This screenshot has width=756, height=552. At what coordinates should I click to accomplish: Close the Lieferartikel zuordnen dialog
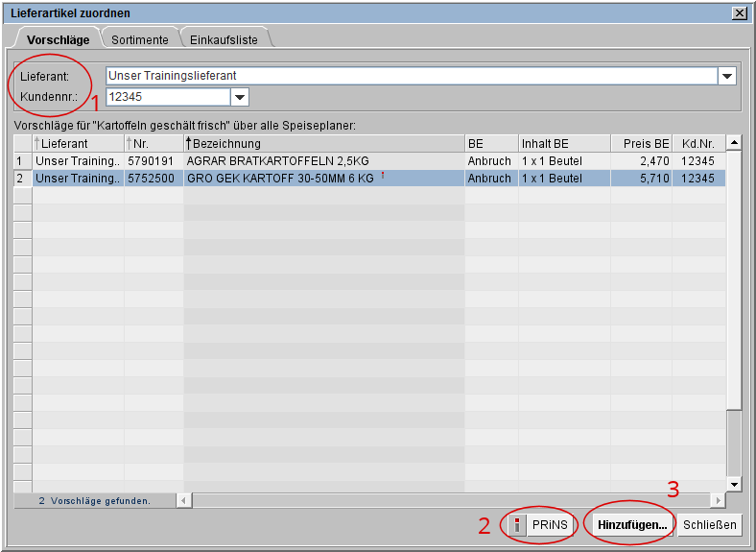point(739,13)
